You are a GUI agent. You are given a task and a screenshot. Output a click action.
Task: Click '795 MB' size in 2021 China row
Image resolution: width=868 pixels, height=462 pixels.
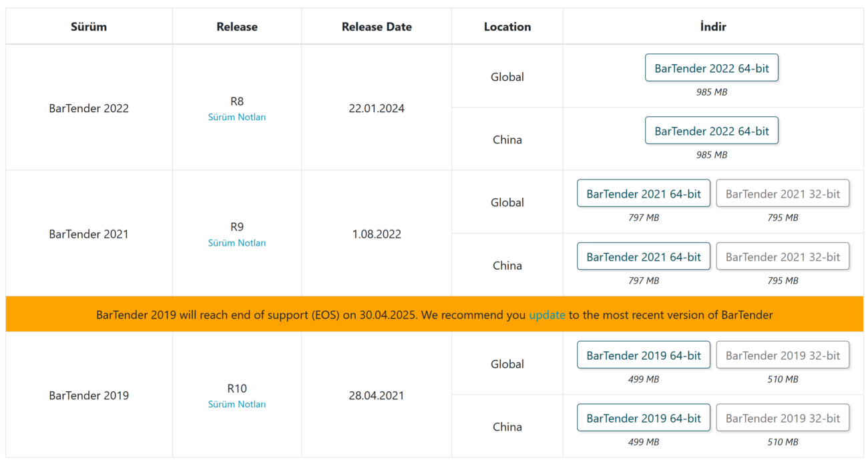[x=783, y=280]
